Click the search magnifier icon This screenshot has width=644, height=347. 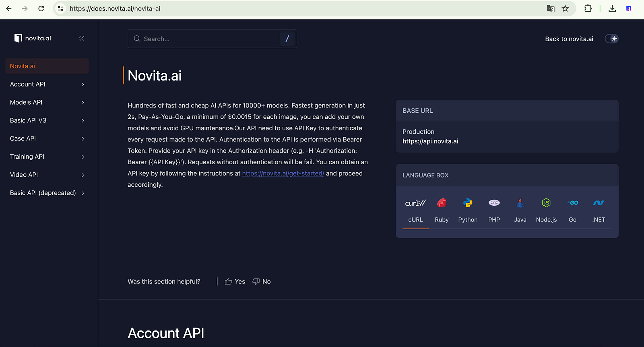pyautogui.click(x=137, y=39)
